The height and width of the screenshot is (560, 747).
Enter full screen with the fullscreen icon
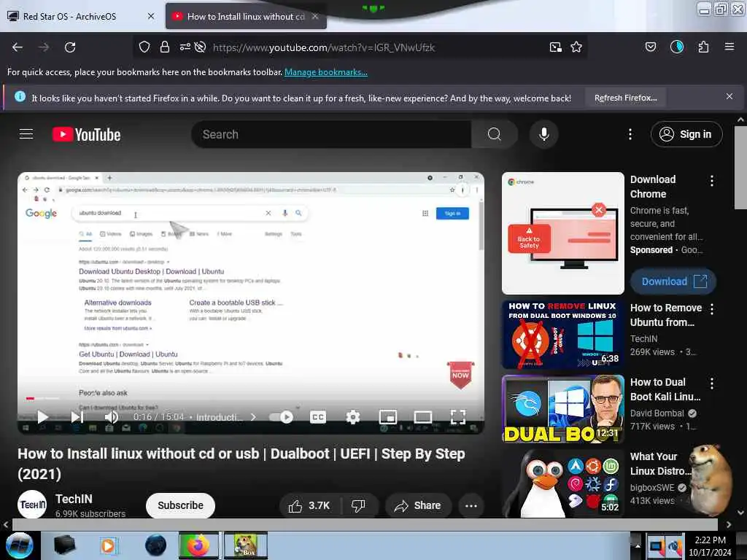point(458,417)
